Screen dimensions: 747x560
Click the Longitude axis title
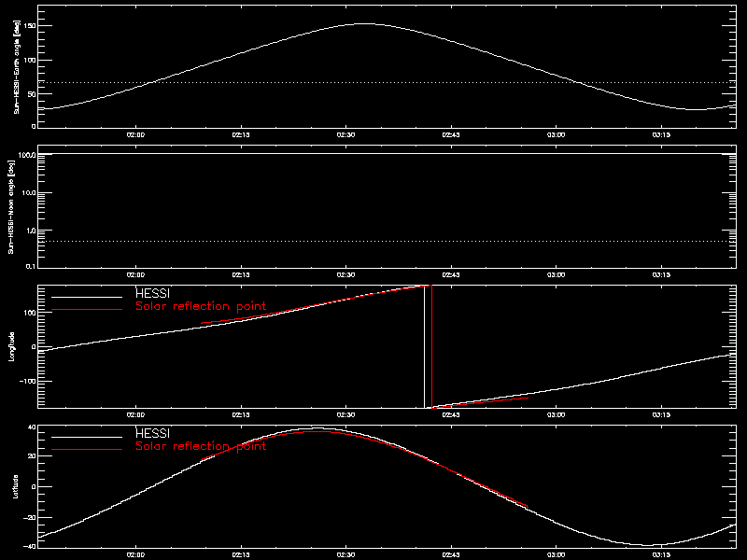(x=12, y=346)
